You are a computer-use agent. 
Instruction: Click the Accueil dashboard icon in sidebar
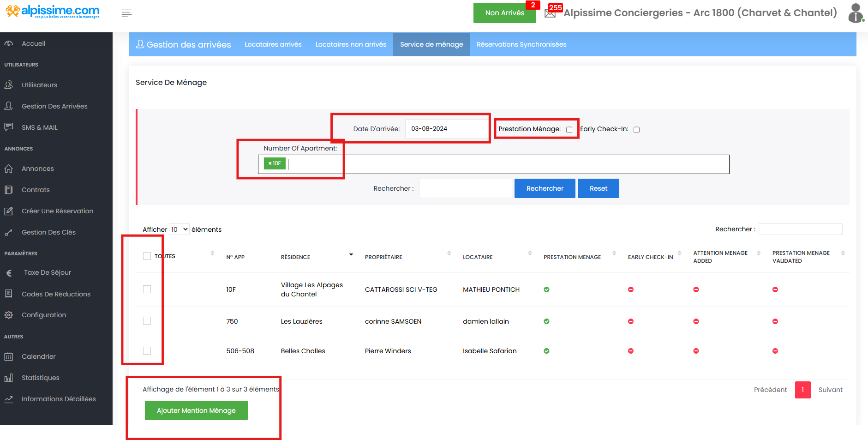[x=9, y=43]
